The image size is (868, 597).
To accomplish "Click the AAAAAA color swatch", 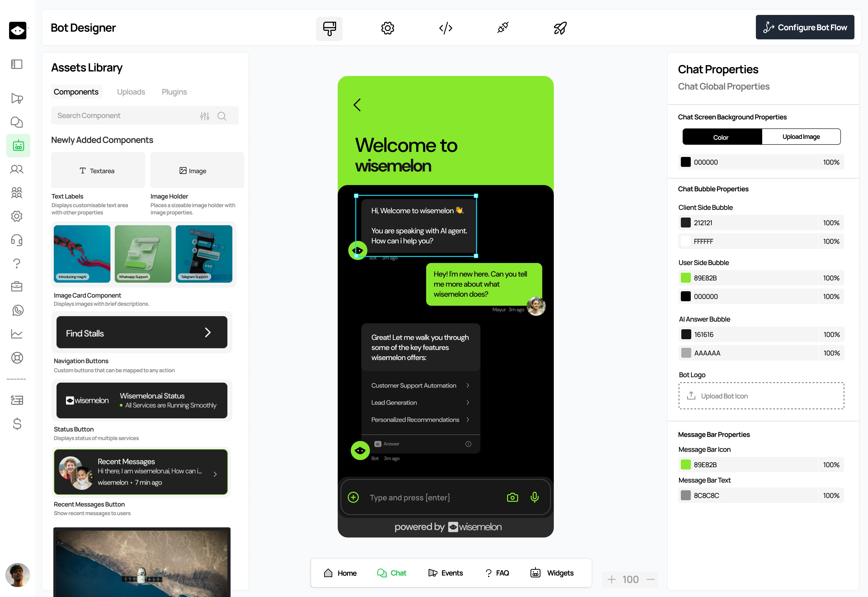I will [x=686, y=353].
